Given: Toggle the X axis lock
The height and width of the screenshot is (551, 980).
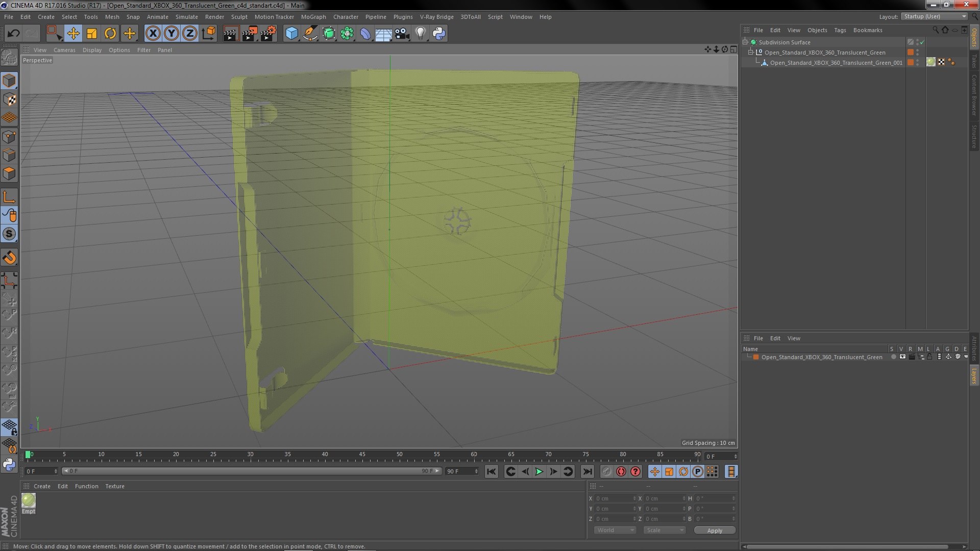Looking at the screenshot, I should (153, 34).
